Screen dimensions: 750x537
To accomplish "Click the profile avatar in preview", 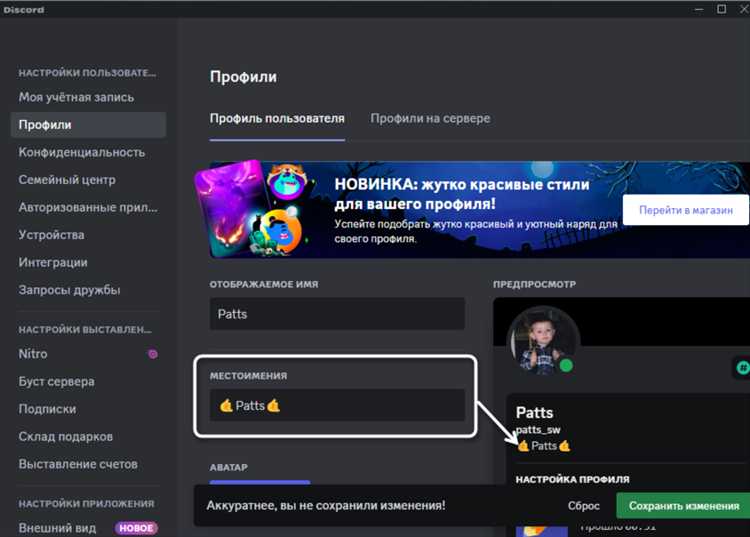I will coord(543,342).
